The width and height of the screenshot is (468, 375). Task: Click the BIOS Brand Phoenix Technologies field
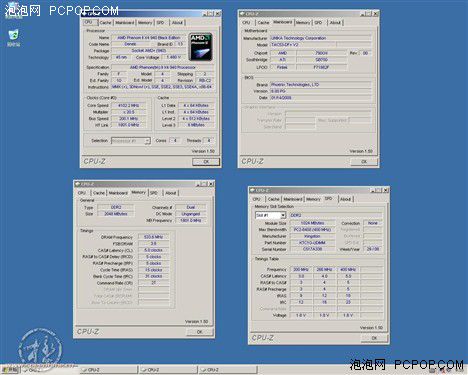[320, 85]
